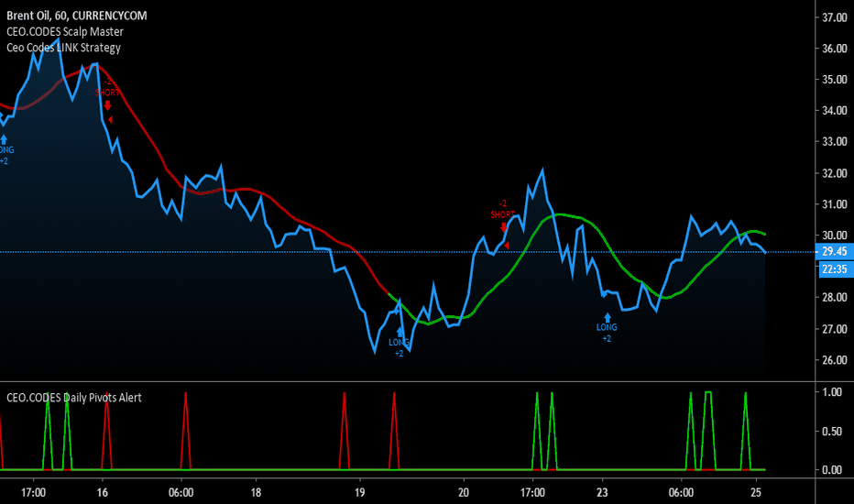
Task: Click the first red SHORT -2 signal marker
Action: pyautogui.click(x=107, y=93)
